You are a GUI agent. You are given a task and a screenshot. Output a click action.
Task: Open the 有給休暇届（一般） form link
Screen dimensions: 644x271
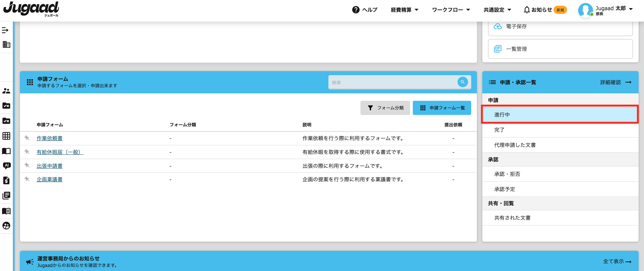[x=60, y=152]
